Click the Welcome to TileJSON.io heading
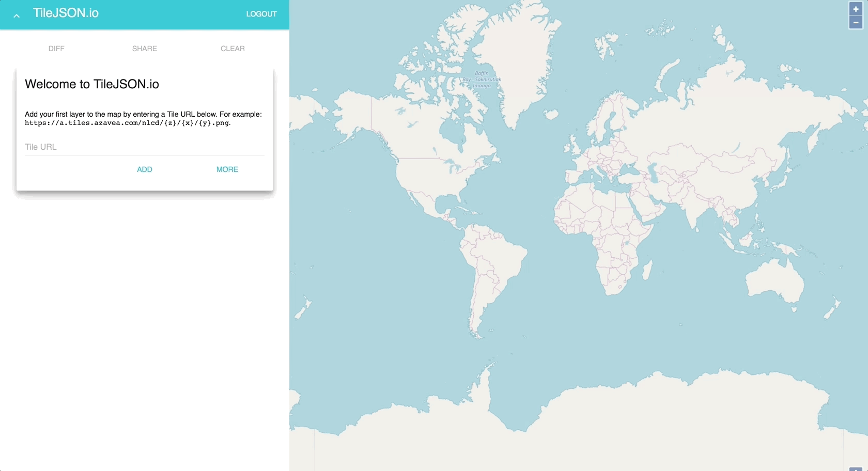The image size is (868, 471). point(92,84)
